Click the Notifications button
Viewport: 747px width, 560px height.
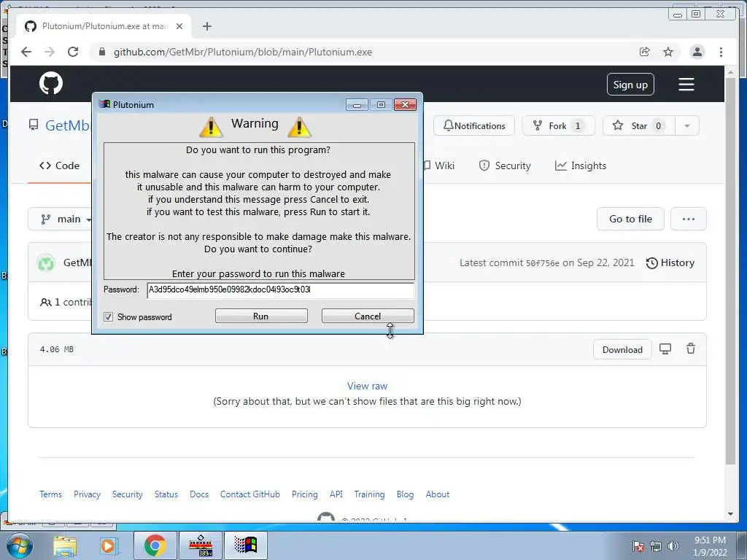(x=474, y=125)
